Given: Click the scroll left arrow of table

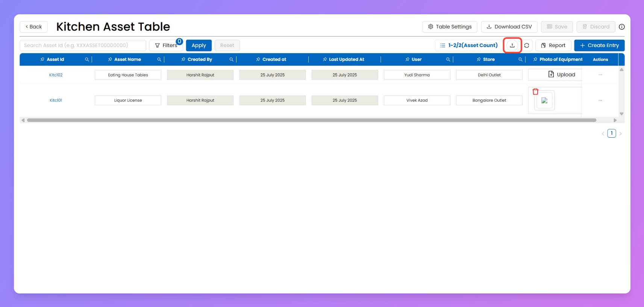Looking at the screenshot, I should click(23, 120).
